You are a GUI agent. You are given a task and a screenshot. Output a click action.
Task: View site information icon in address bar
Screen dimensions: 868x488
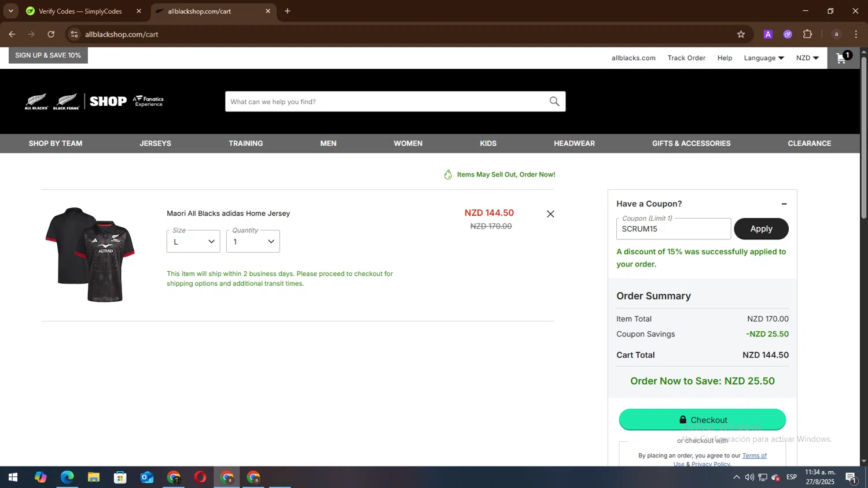coord(74,34)
